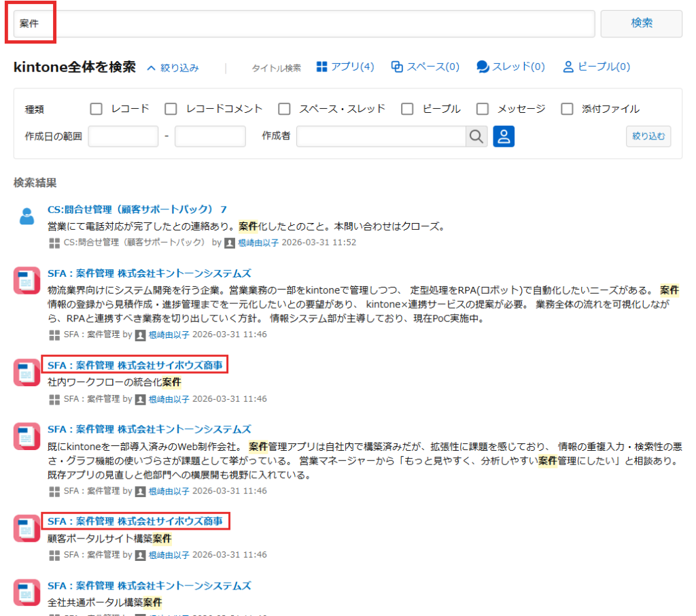Check the レコードコメント checkbox
Image resolution: width=696 pixels, height=616 pixels.
pyautogui.click(x=171, y=109)
